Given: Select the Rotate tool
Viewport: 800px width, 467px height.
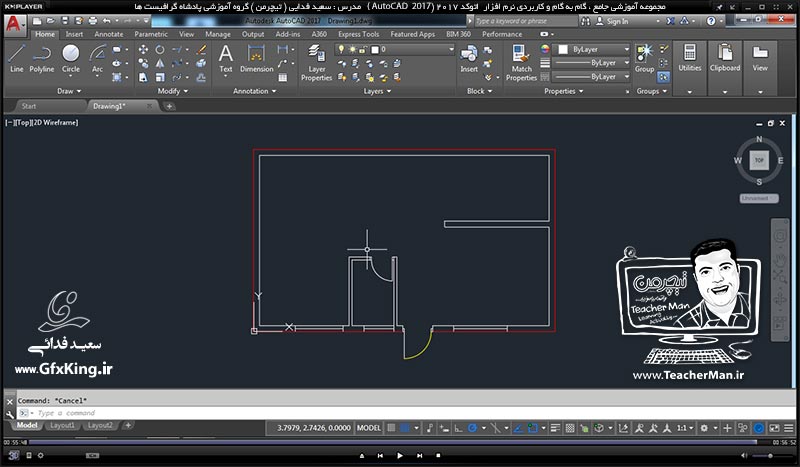Looking at the screenshot, I should point(160,50).
